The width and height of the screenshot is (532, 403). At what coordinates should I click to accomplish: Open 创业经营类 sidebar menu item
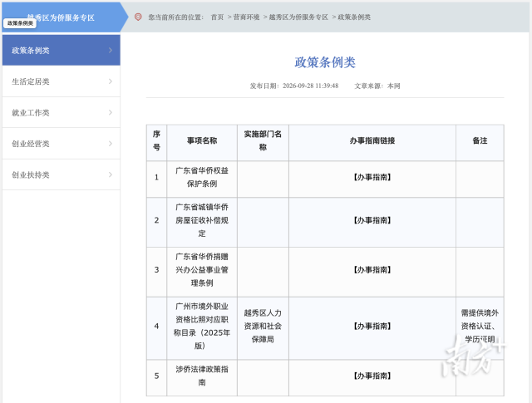pos(61,144)
